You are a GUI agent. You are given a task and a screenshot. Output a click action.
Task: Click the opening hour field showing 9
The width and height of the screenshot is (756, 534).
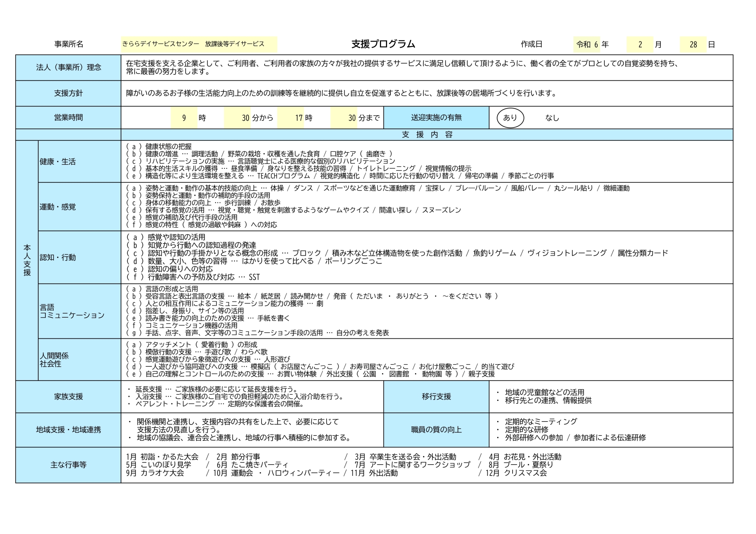tap(184, 118)
